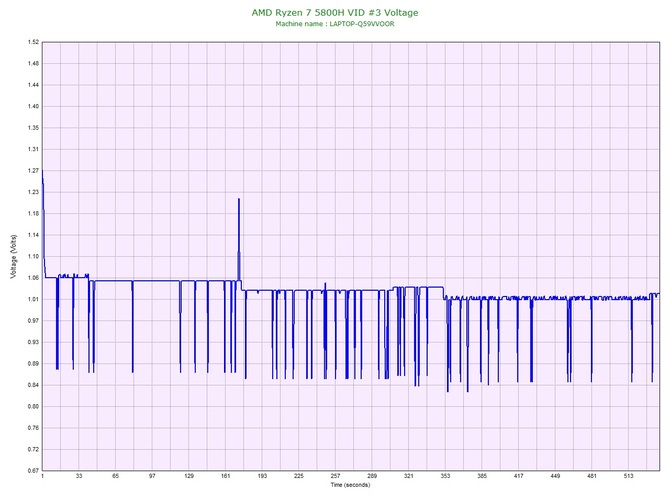Click the 385 seconds x-axis tick label

(x=482, y=476)
